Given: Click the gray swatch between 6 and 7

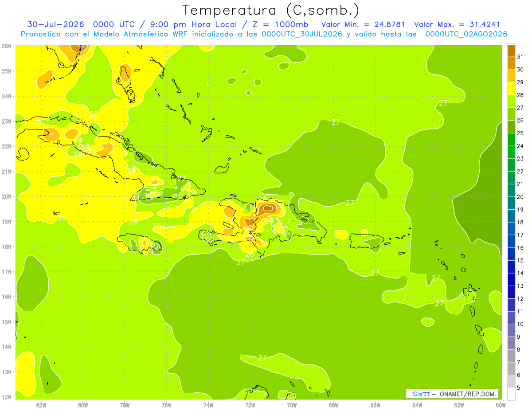Looking at the screenshot, I should 511,369.
